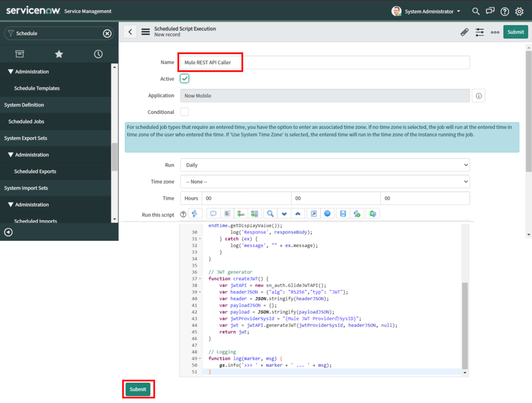Open the Run frequency dropdown

tap(325, 165)
